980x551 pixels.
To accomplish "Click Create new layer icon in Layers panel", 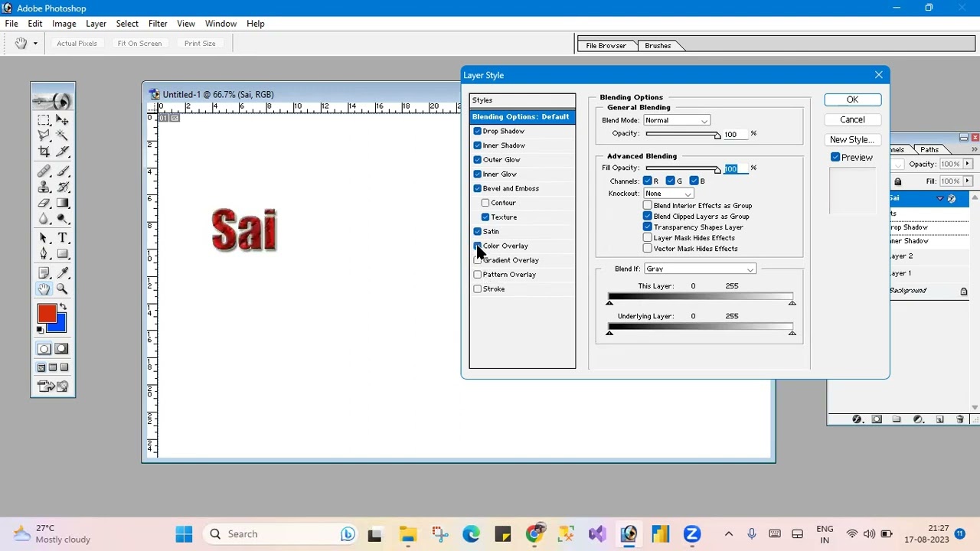I will pyautogui.click(x=939, y=419).
